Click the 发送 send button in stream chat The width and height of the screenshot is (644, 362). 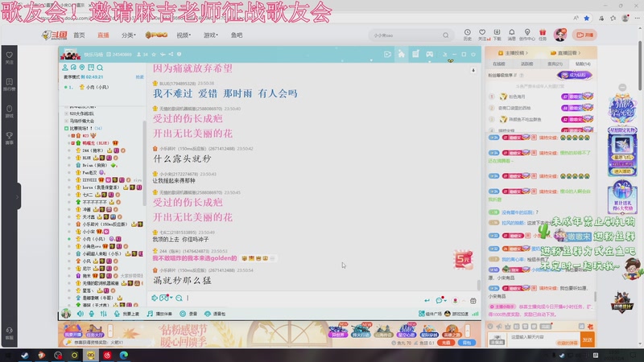click(588, 339)
